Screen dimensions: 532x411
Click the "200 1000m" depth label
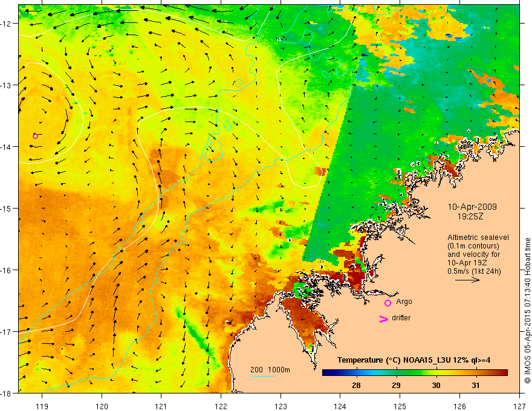[270, 370]
